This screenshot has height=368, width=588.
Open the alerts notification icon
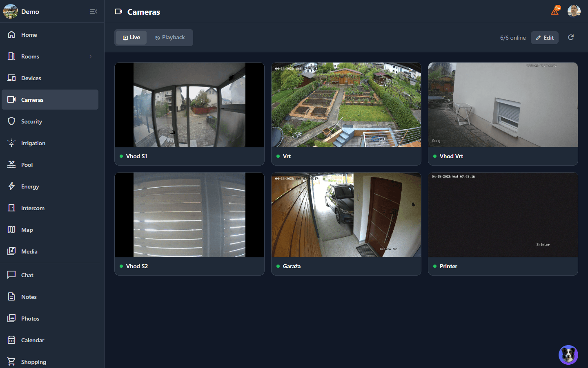pos(555,11)
